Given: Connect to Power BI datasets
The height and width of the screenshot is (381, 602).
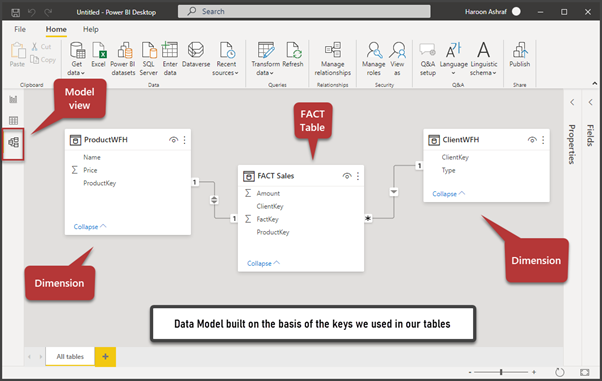Looking at the screenshot, I should (x=123, y=59).
